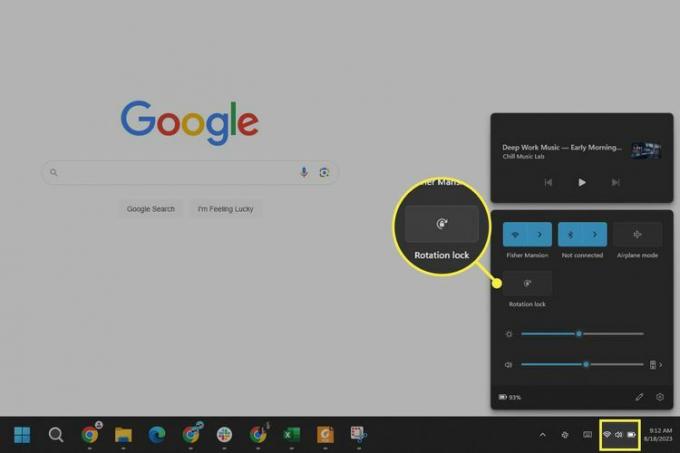Adjust the volume slider

[582, 365]
